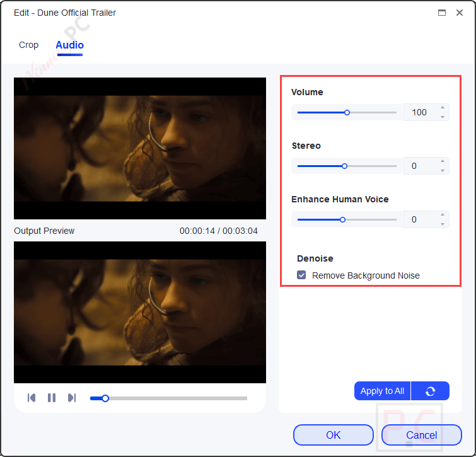Confirm changes with OK button
This screenshot has width=476, height=457.
[334, 435]
